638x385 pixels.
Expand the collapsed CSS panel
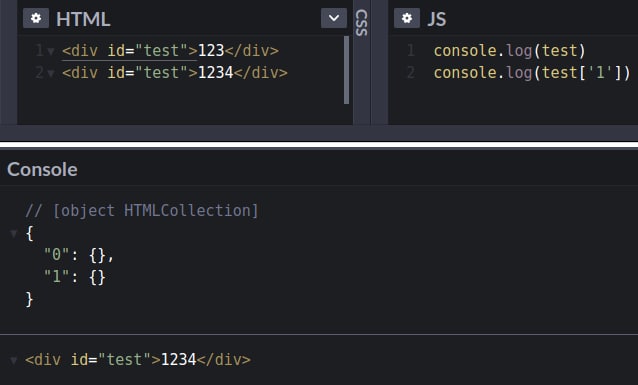(361, 23)
